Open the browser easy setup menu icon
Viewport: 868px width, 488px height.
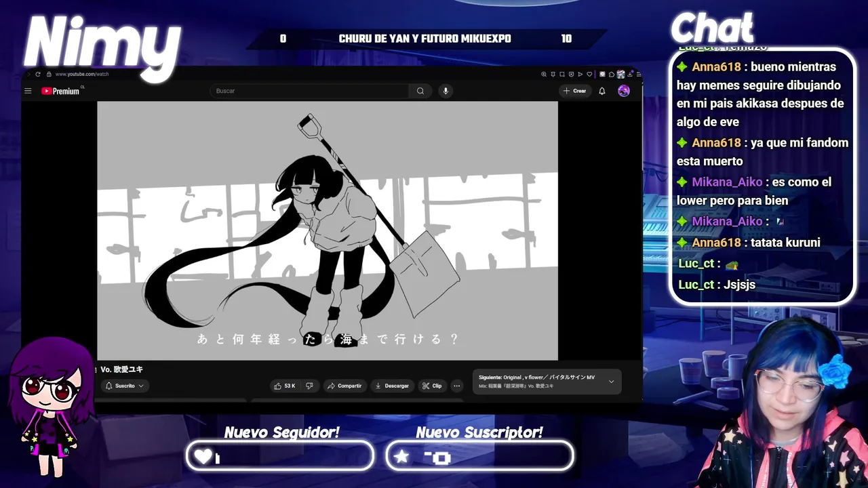click(x=639, y=74)
